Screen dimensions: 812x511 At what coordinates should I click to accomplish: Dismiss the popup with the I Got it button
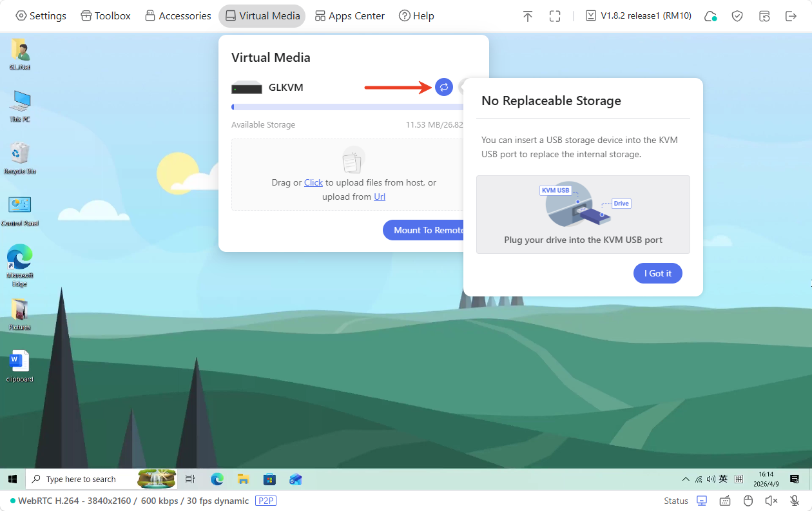[657, 273]
